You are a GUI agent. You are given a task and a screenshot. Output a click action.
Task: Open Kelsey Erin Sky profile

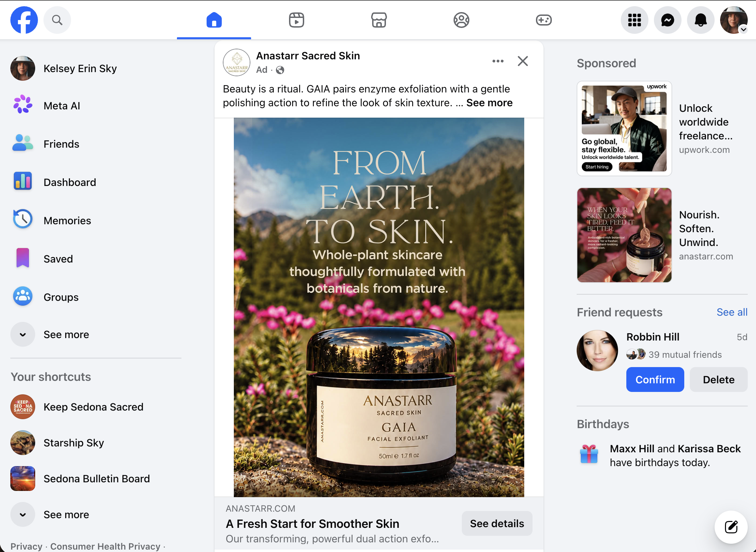pos(96,68)
